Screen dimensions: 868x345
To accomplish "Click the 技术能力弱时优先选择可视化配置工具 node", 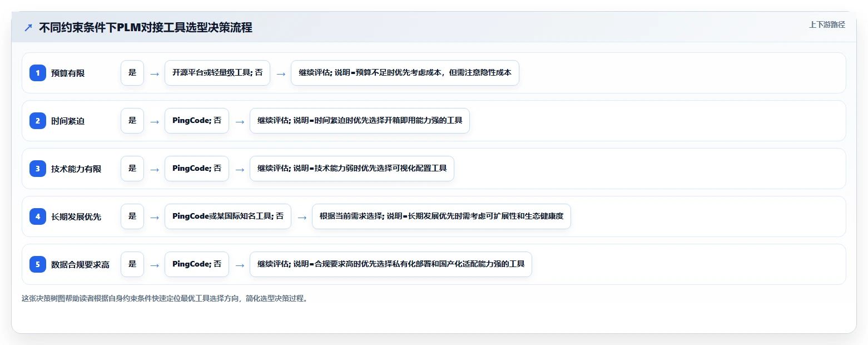I will click(352, 169).
